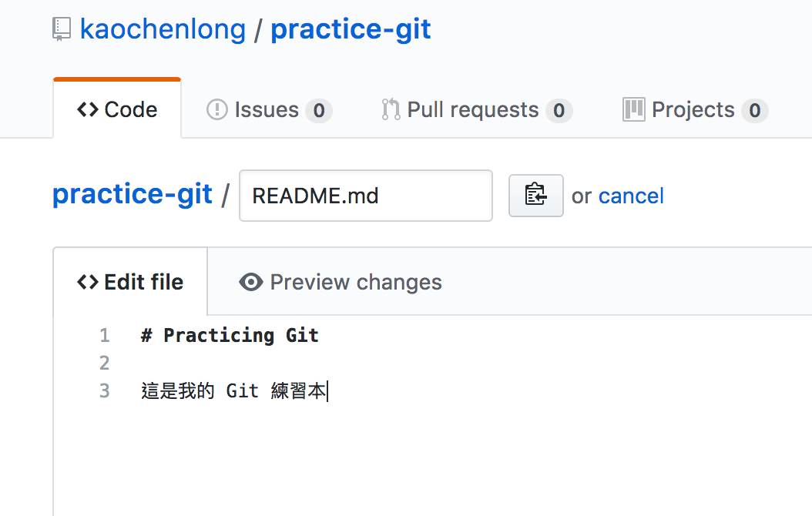Click line number 3 in editor gutter
This screenshot has width=812, height=516.
[105, 390]
